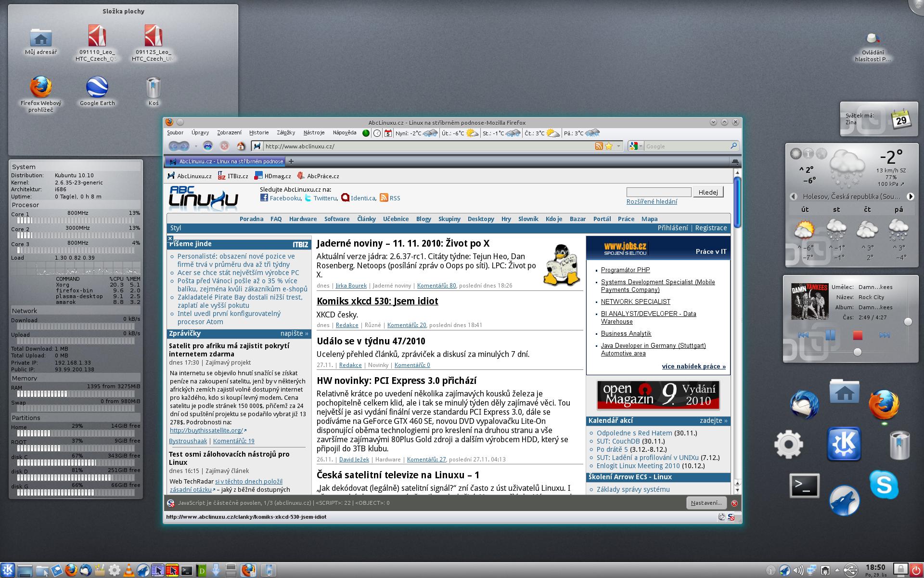Click the clock showing 18:50 in panel
This screenshot has height=578, width=924.
click(x=875, y=567)
